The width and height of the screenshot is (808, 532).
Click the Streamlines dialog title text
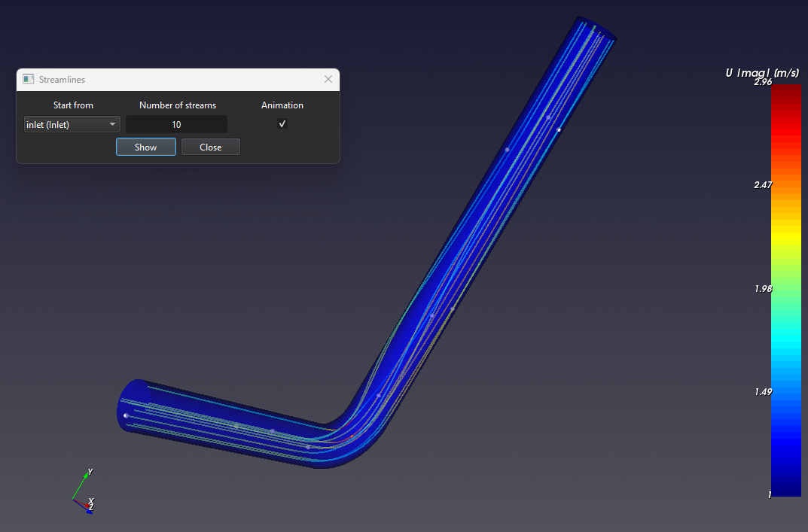pos(62,79)
